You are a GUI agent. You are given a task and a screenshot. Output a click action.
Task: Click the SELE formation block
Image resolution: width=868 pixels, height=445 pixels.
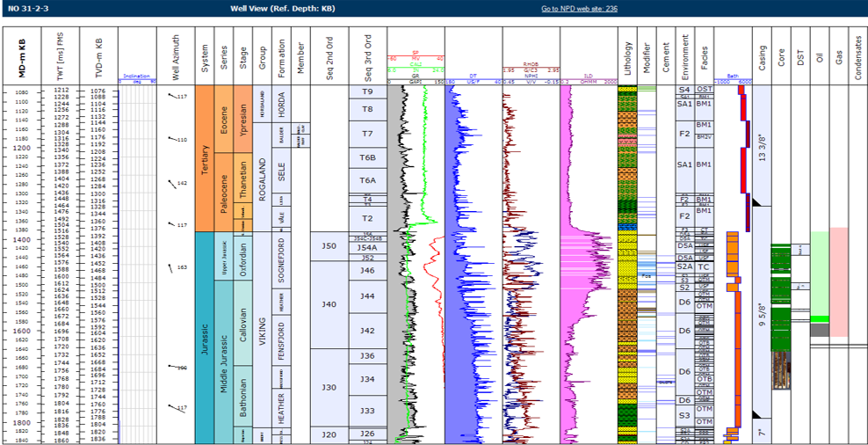(281, 175)
